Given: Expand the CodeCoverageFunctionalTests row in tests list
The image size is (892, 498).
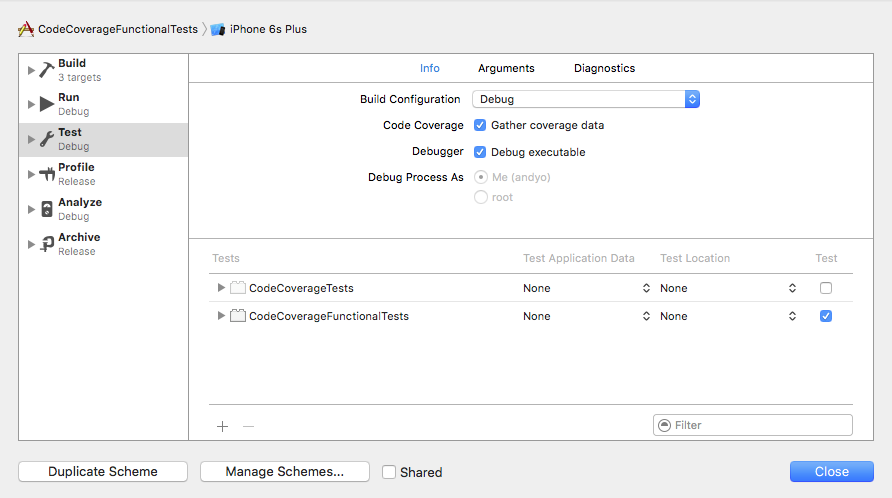Looking at the screenshot, I should pos(221,315).
